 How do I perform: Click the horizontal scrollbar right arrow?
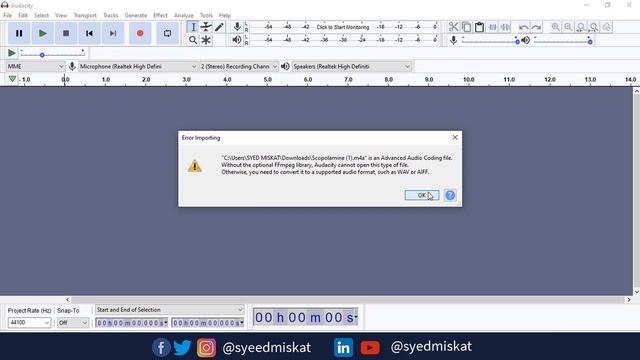[x=629, y=300]
